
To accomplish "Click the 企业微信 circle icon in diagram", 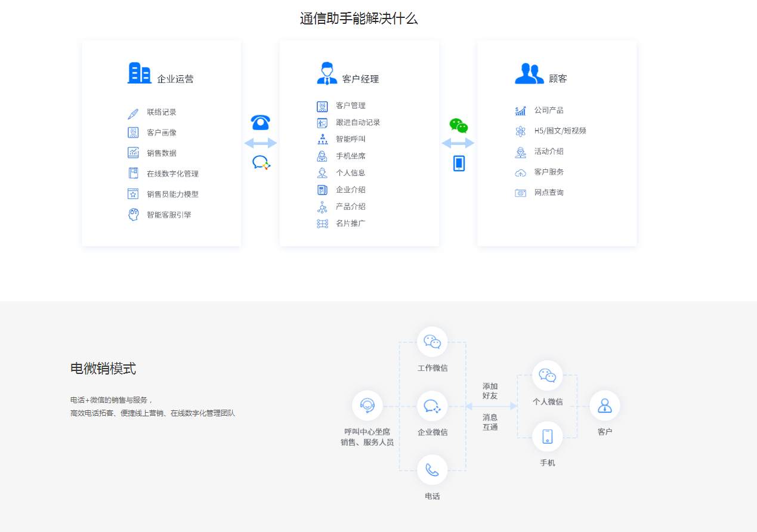I will (x=432, y=406).
